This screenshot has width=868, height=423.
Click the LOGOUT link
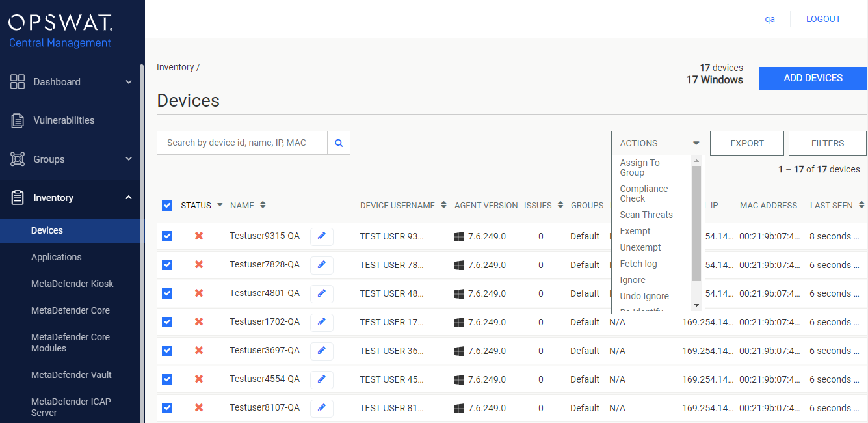823,19
